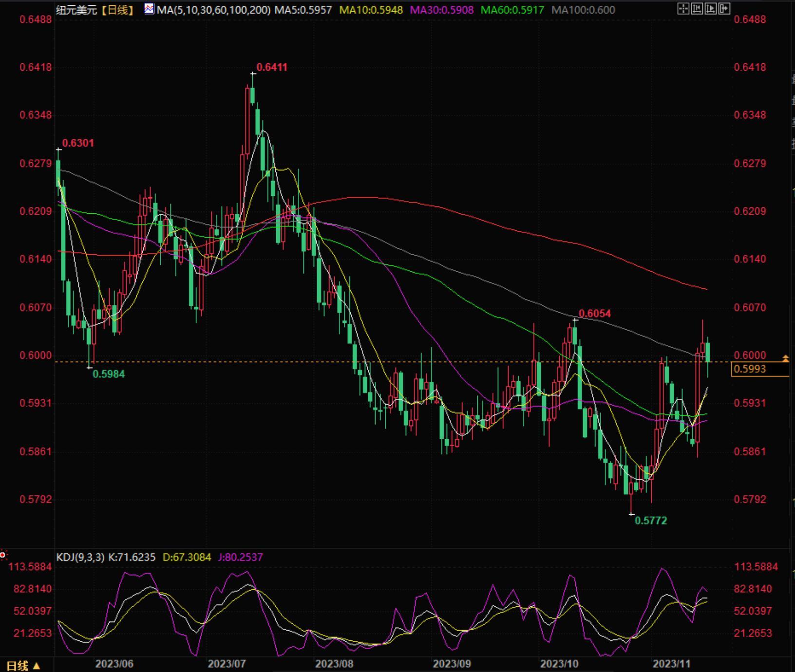
Task: Click the 2023/08 date on time axis
Action: click(334, 664)
